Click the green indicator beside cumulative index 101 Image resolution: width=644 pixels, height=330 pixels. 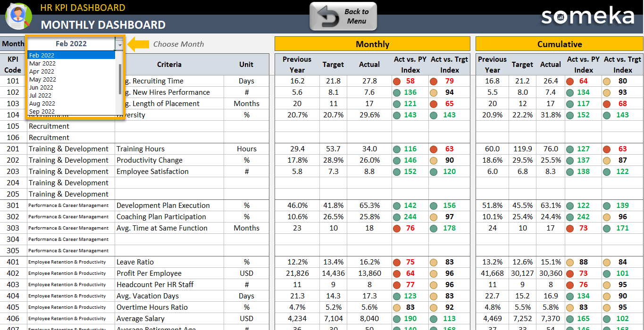607,273
